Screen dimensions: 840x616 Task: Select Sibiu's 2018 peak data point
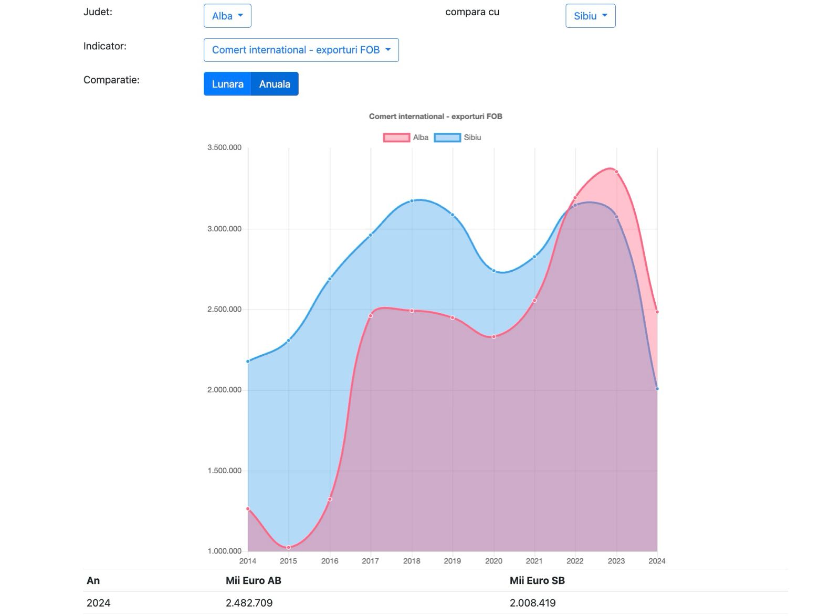(x=412, y=201)
